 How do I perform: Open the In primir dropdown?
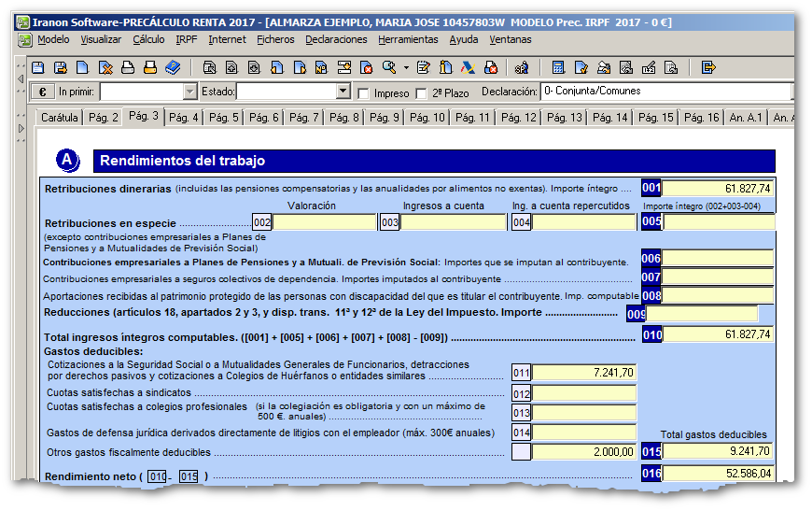[x=190, y=92]
